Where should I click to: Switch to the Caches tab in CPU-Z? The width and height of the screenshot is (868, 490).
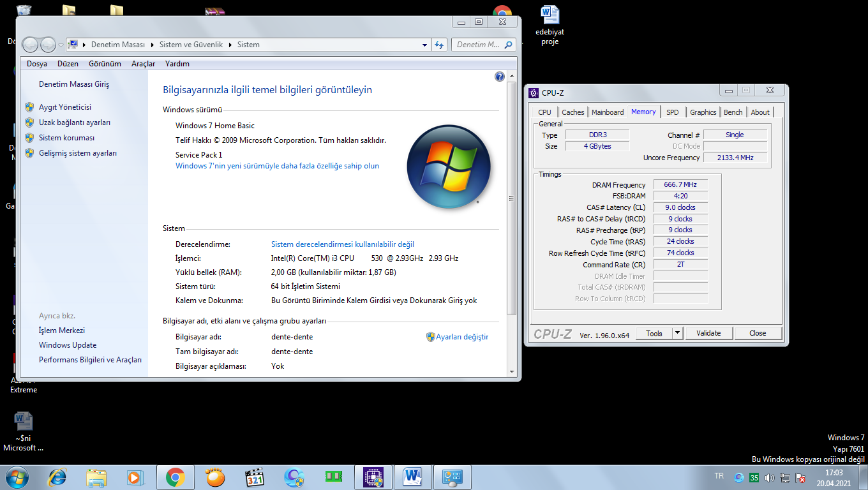[572, 112]
